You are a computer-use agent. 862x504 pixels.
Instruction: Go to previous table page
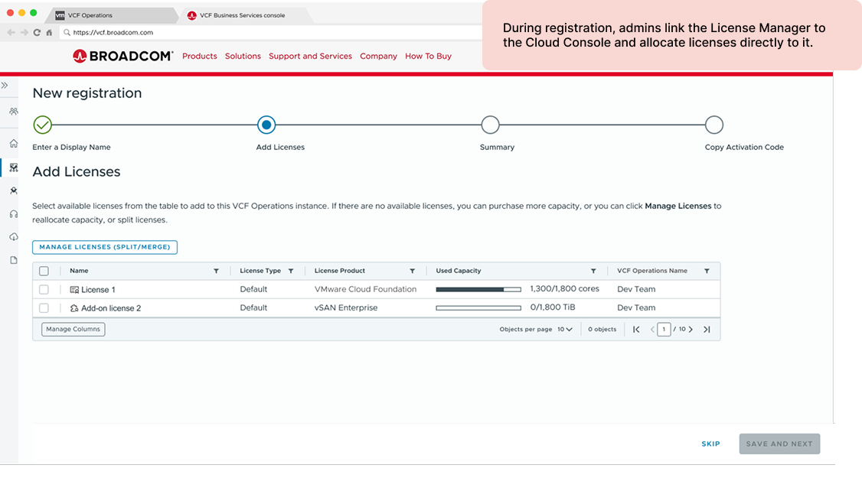(x=652, y=330)
